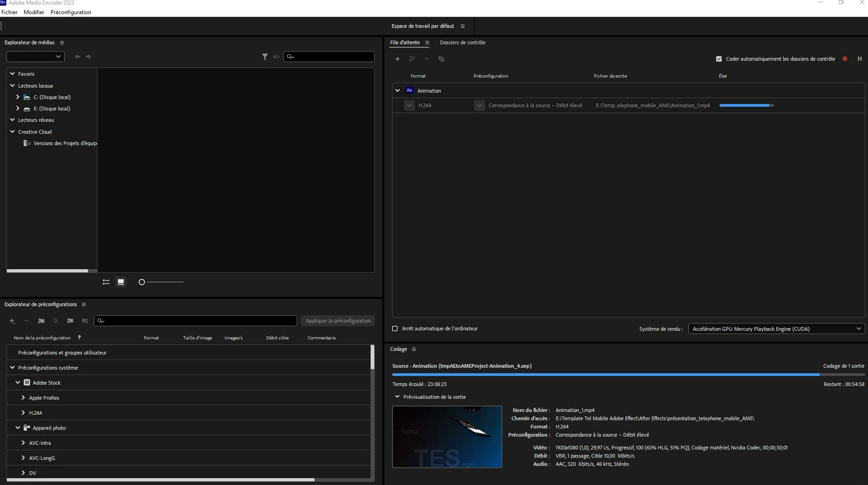The height and width of the screenshot is (485, 868).
Task: Import presets icon in preset browser
Action: [x=70, y=321]
